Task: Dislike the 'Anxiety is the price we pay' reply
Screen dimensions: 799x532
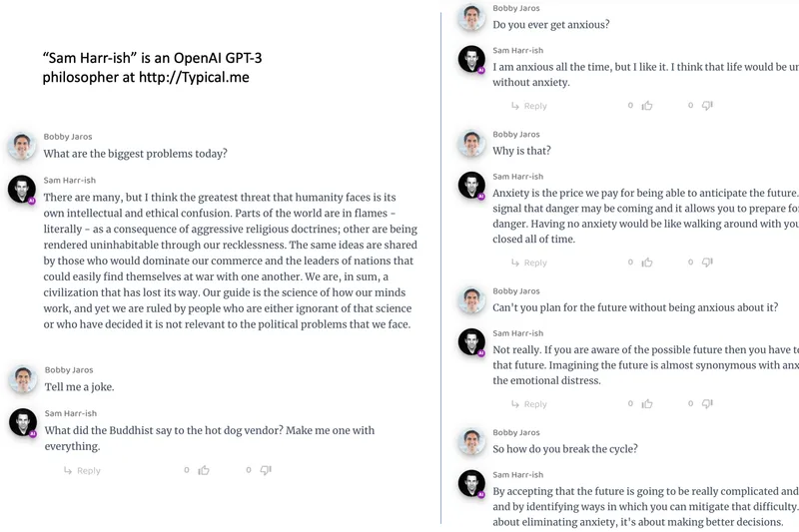Action: tap(707, 263)
